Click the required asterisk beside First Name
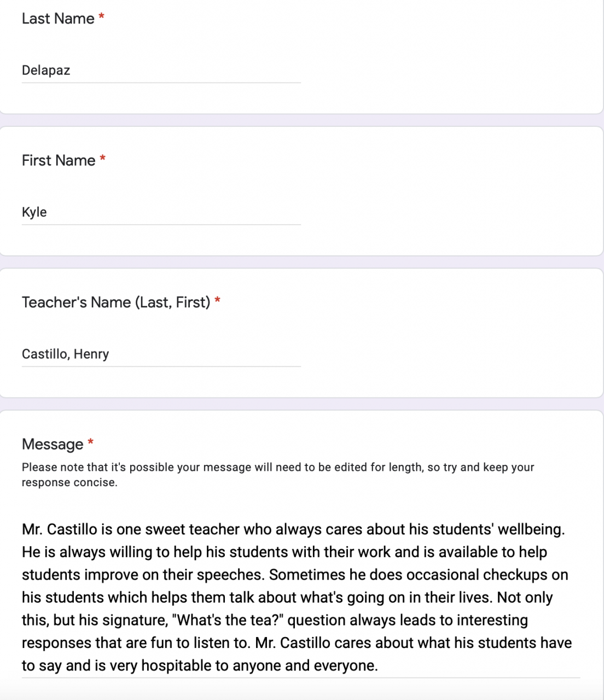This screenshot has height=700, width=604. tap(103, 160)
